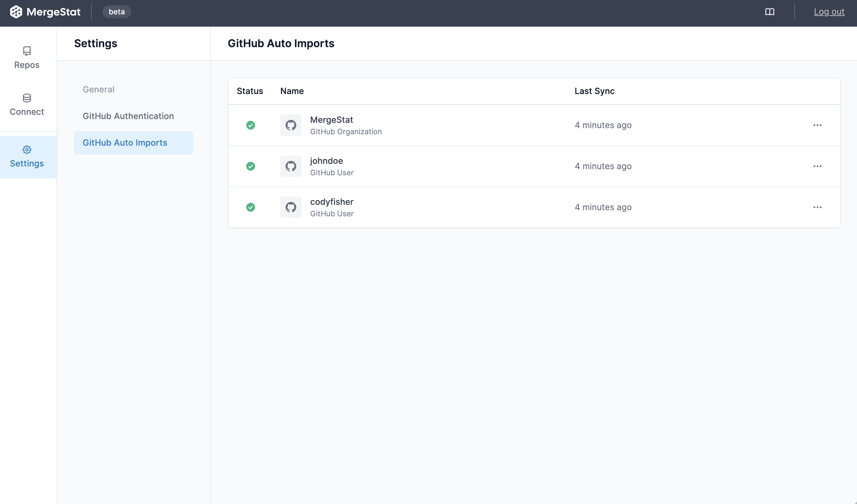Click the MergeStat logo icon
Image resolution: width=857 pixels, height=504 pixels.
pos(16,12)
